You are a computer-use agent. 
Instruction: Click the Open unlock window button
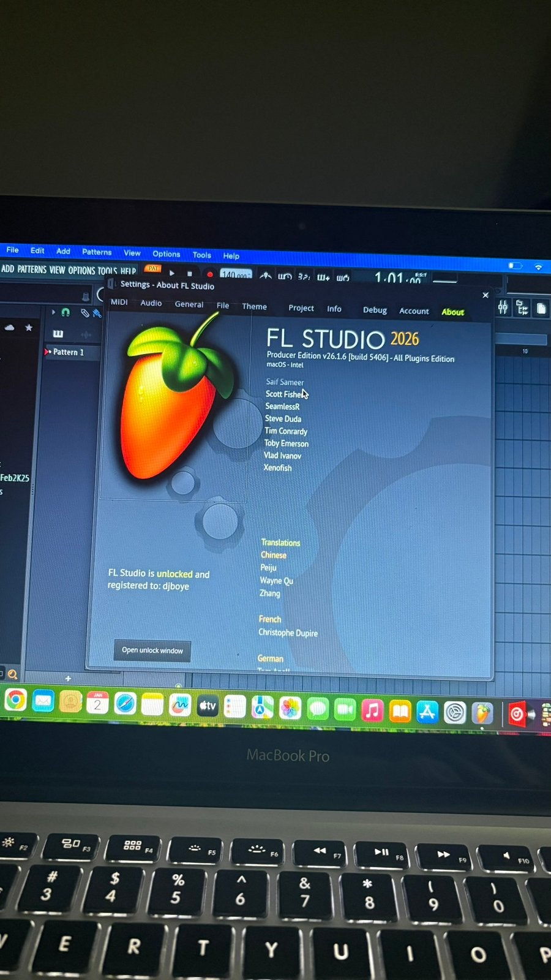152,650
